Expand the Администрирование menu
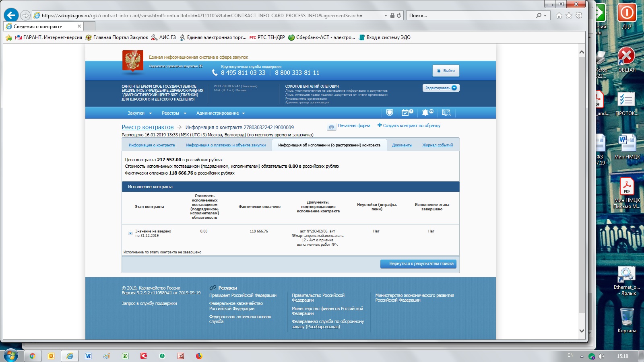 click(221, 113)
